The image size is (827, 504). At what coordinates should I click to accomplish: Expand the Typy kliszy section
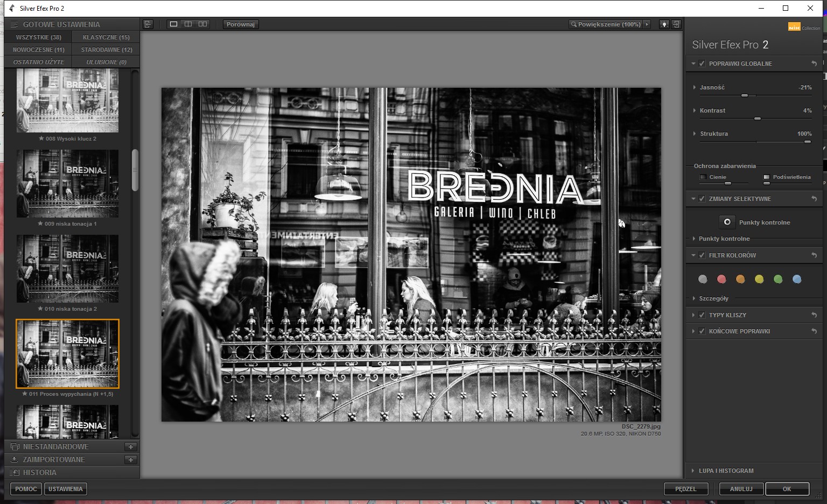pos(693,315)
